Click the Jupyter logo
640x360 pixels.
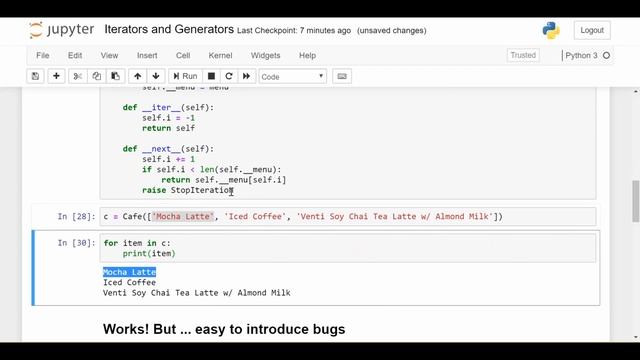[61, 30]
